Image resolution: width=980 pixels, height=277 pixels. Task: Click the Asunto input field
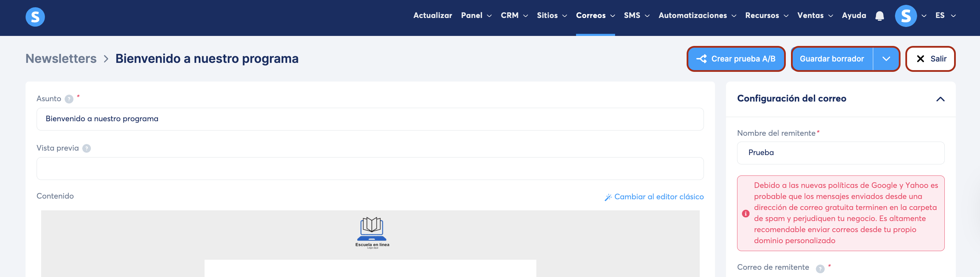point(370,119)
